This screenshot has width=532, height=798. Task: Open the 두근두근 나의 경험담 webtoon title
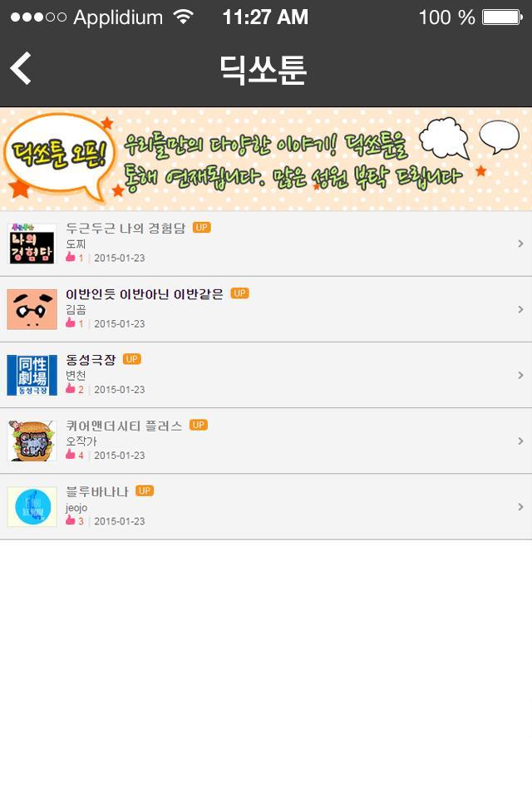click(x=126, y=228)
